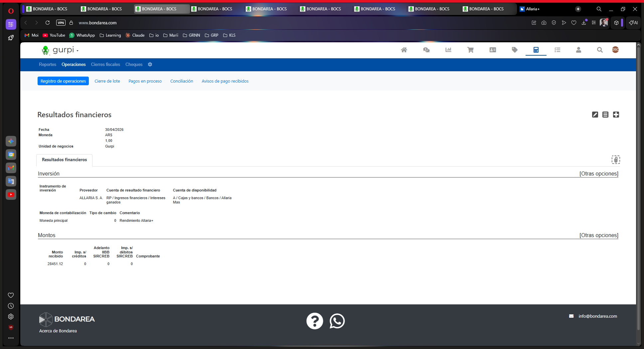The width and height of the screenshot is (644, 349).
Task: Open Opera sidebar settings gear
Action: coord(11,317)
